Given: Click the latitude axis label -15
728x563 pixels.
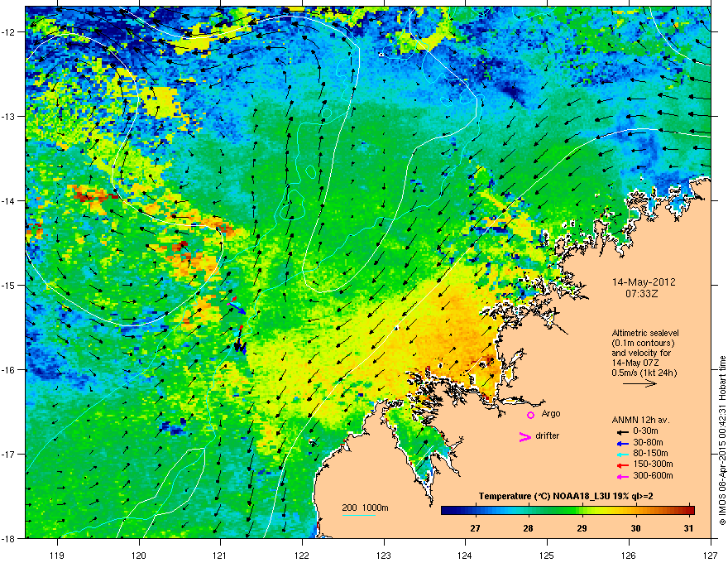Looking at the screenshot, I should click(x=9, y=285).
